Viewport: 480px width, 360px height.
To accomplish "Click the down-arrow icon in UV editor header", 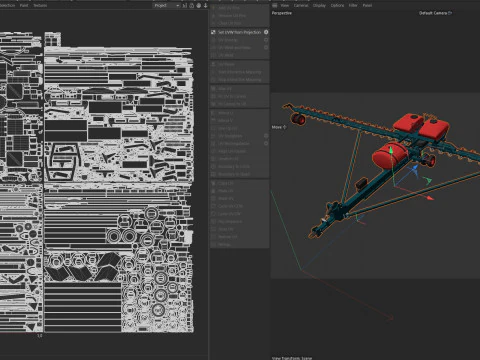I will [x=206, y=5].
